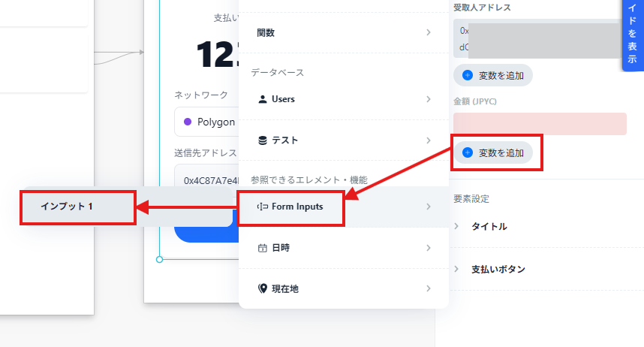
Task: Click the 現在地 location pin icon
Action: pos(262,288)
